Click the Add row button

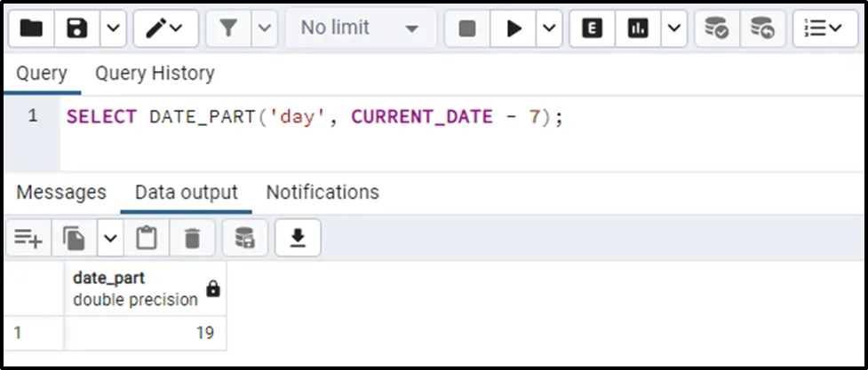[28, 237]
